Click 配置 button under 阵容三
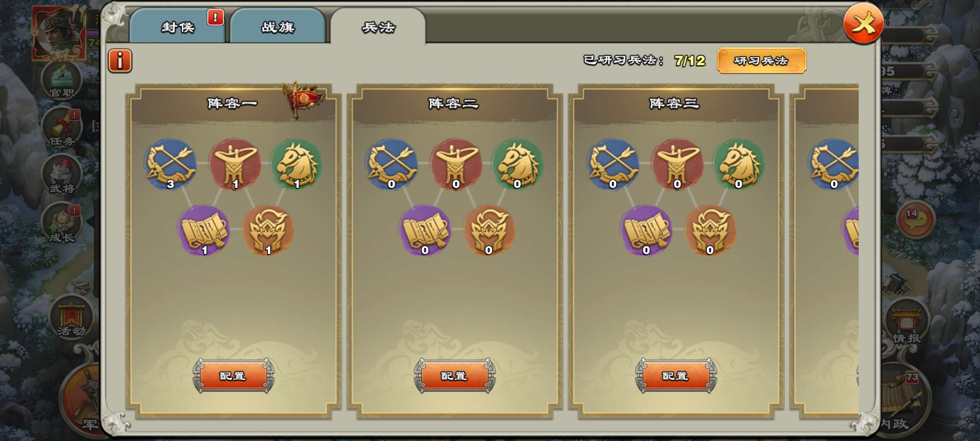 [676, 376]
